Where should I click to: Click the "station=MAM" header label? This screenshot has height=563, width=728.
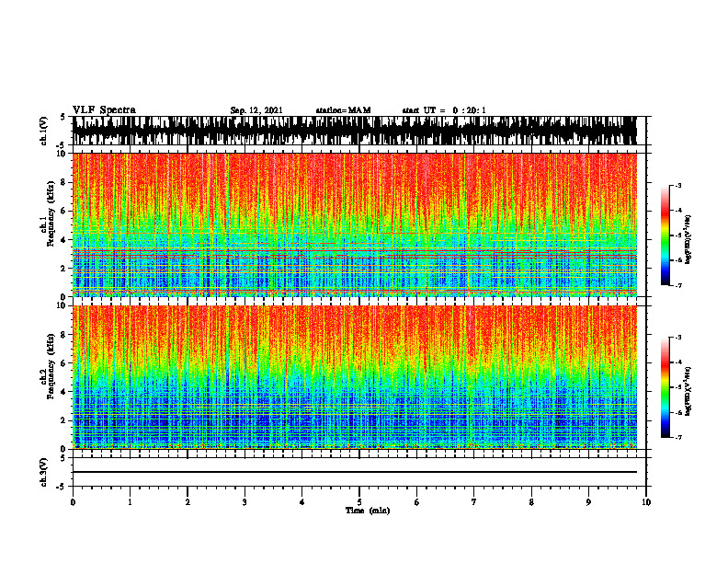click(x=343, y=110)
